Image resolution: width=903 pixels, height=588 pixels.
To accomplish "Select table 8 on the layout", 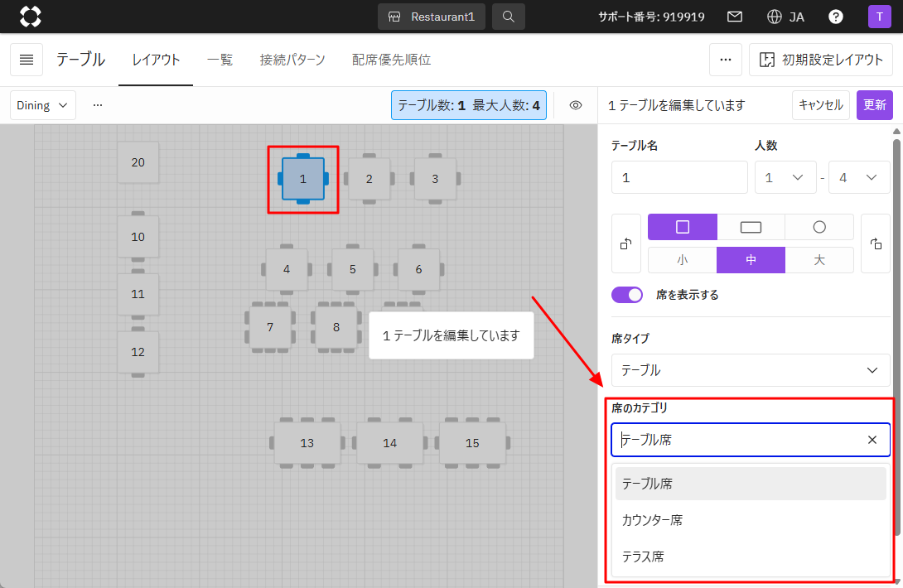I will (x=336, y=327).
